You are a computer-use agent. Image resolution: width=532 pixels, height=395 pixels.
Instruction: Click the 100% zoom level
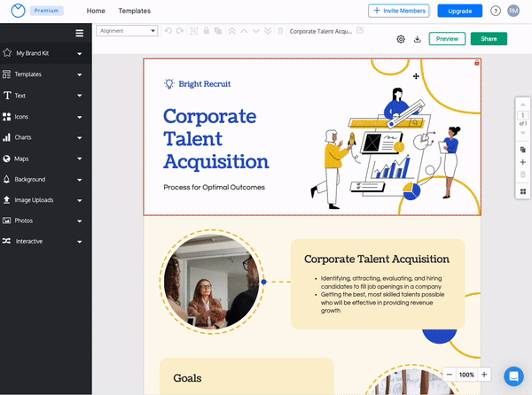[x=466, y=375]
